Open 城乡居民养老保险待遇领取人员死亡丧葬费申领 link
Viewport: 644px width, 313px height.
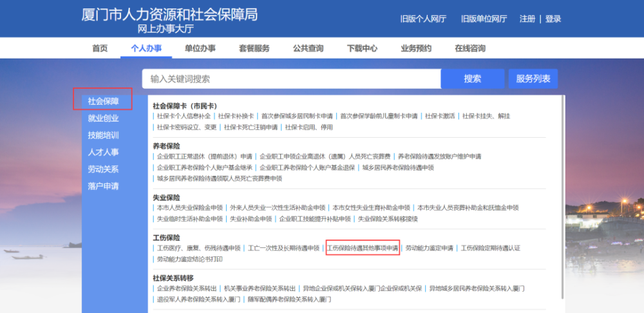(x=220, y=178)
